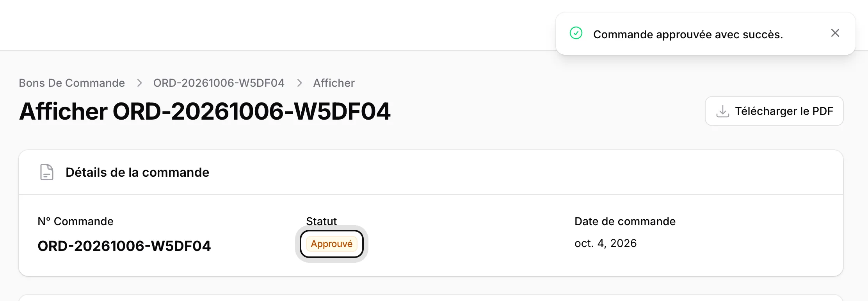Click the page title Afficher ORD-20261006-W5DF04
The height and width of the screenshot is (301, 868).
pyautogui.click(x=205, y=111)
